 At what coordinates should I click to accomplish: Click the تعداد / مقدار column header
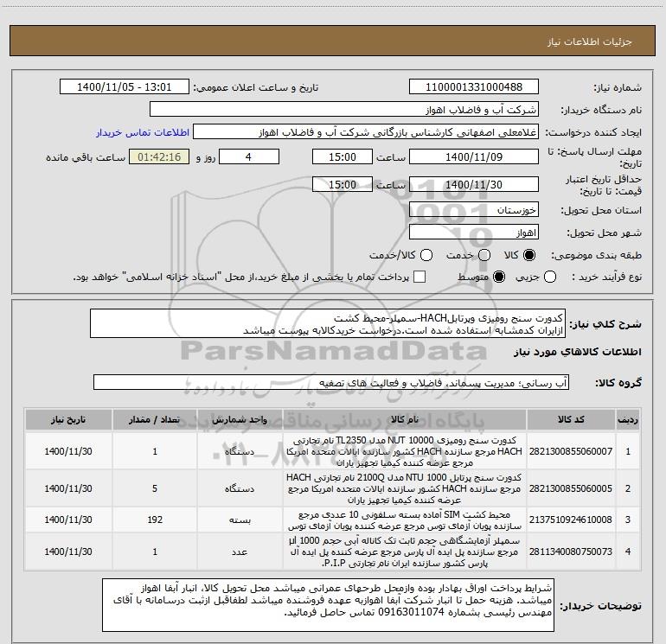point(155,420)
